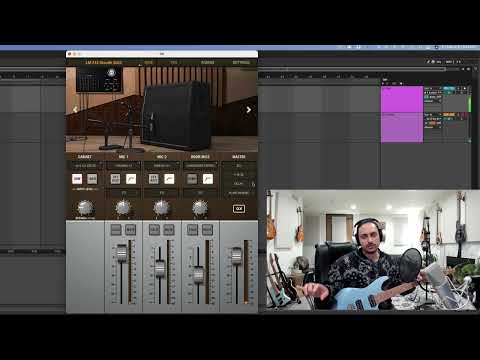480x360 pixels.
Task: Click the Cabinet section header label
Action: tap(84, 157)
